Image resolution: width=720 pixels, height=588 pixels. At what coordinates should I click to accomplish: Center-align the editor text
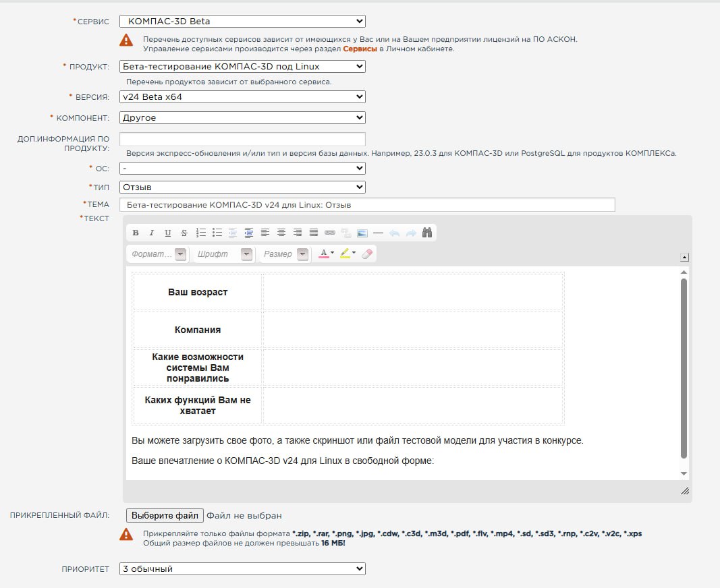pyautogui.click(x=281, y=233)
